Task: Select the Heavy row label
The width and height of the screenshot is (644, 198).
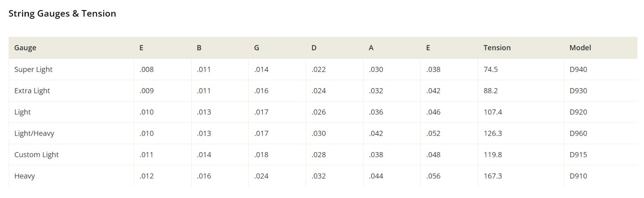Action: pyautogui.click(x=25, y=176)
